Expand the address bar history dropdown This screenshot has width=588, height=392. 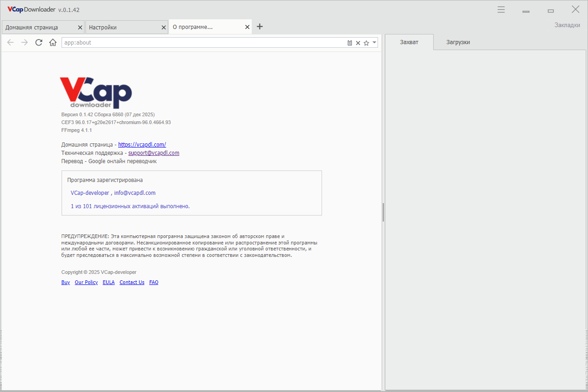374,43
